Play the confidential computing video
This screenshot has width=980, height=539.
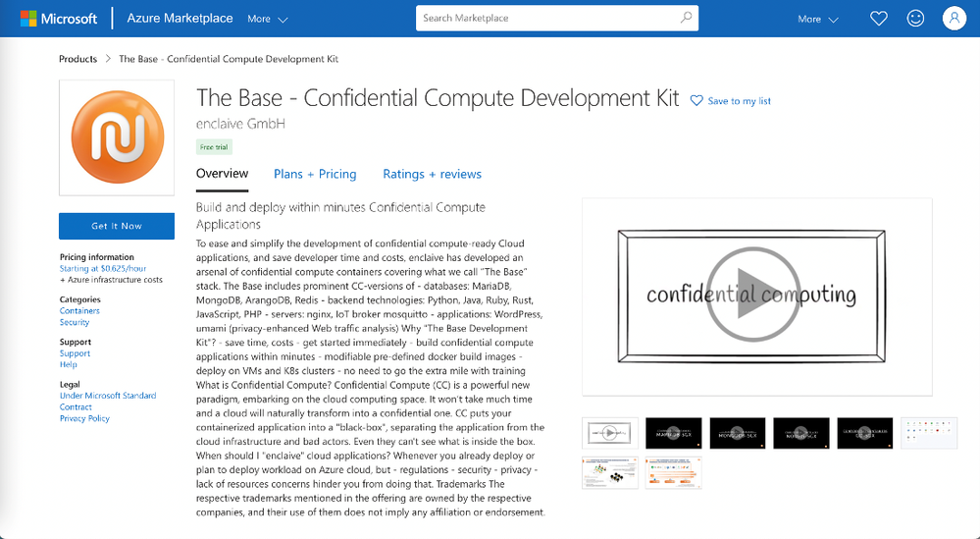[x=752, y=295]
